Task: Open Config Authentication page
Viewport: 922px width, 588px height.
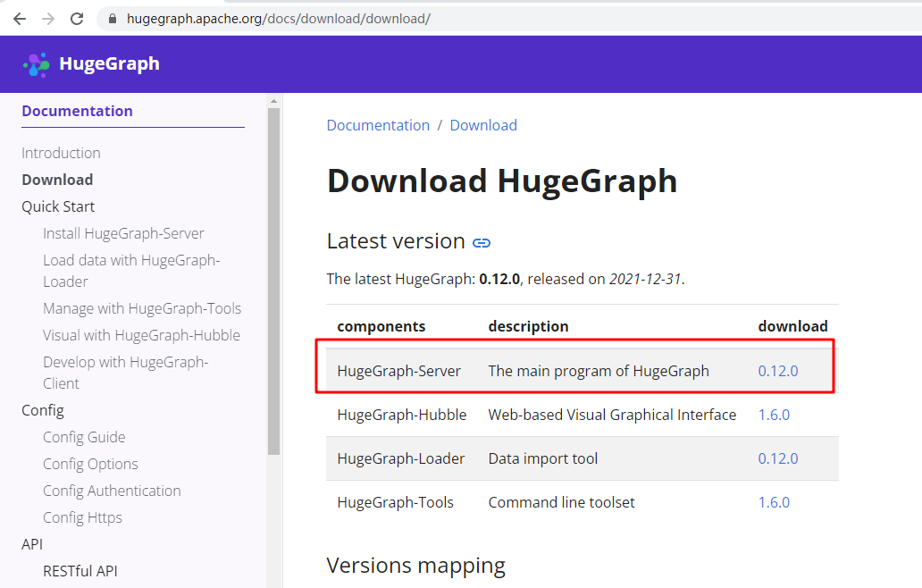Action: point(112,491)
